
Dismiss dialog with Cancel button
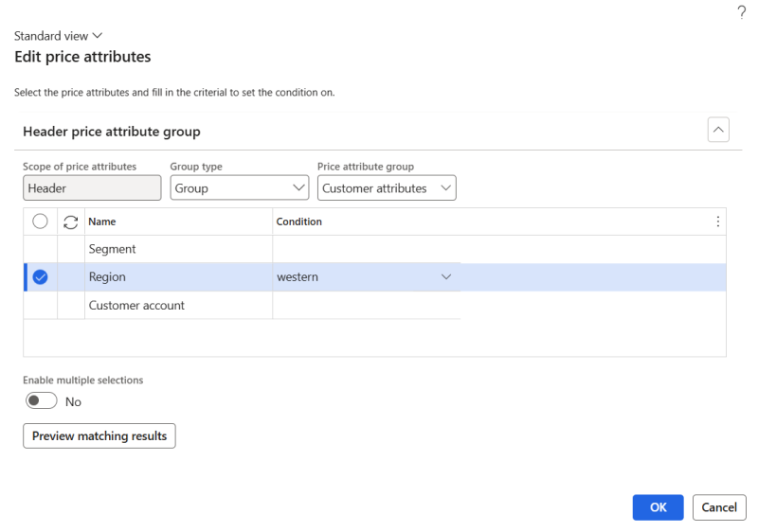click(719, 507)
